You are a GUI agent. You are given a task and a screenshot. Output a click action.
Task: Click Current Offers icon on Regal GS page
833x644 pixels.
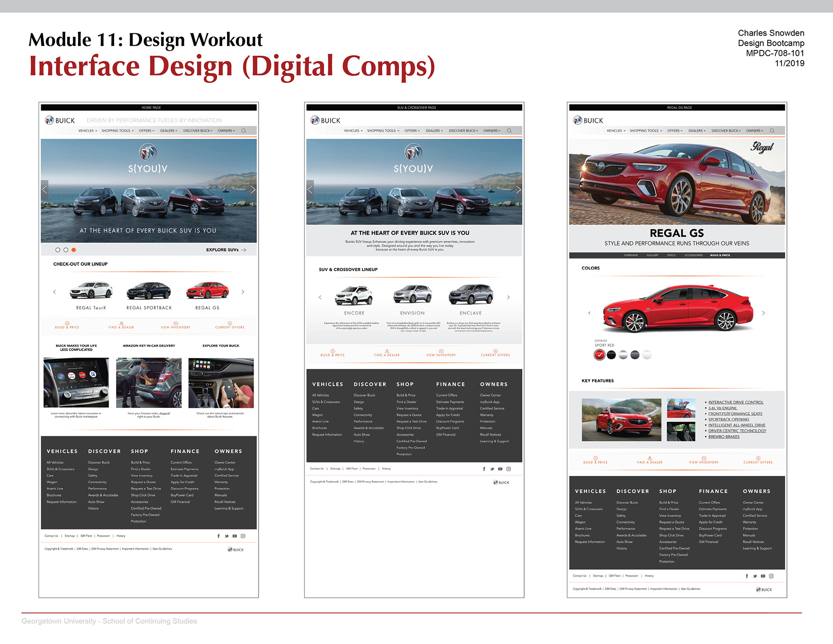point(758,458)
